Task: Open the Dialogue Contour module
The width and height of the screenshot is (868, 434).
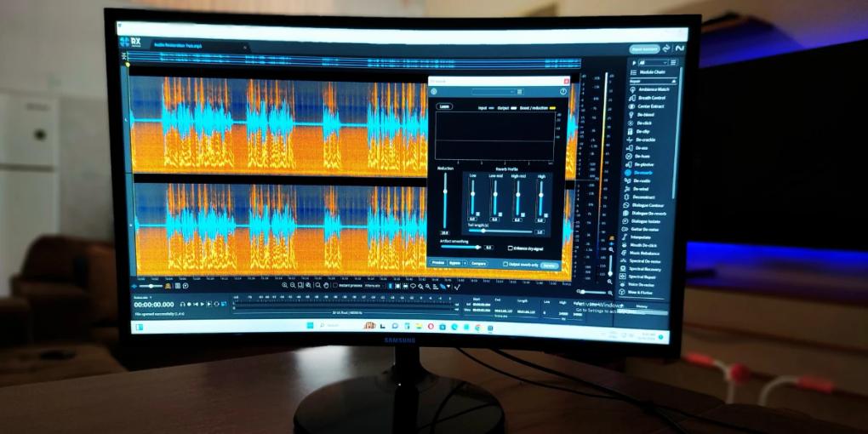Action: pyautogui.click(x=644, y=205)
